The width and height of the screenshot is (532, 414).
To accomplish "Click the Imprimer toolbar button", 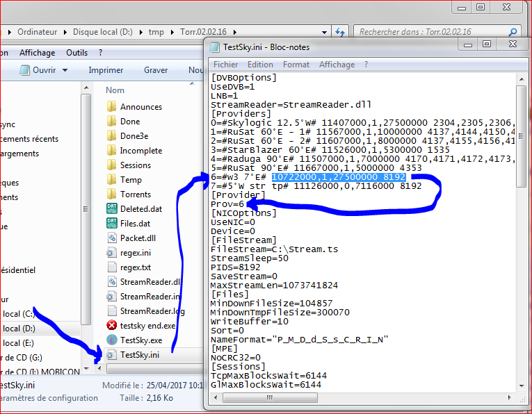I will [106, 70].
